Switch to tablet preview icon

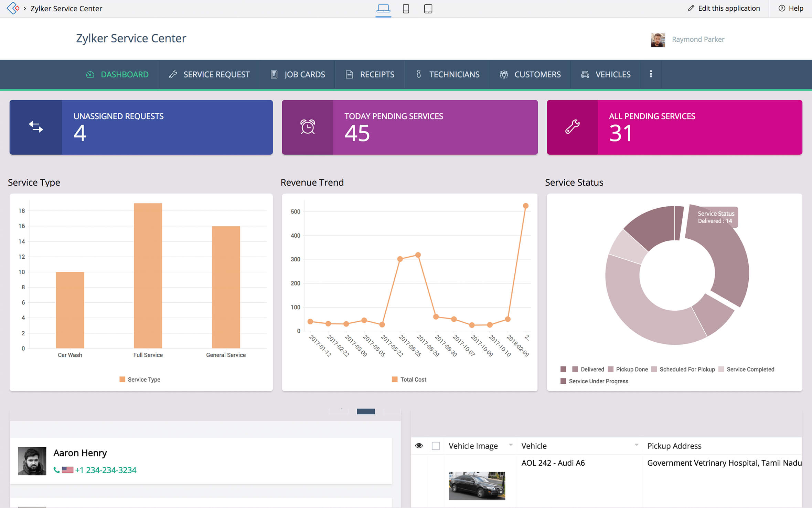tap(428, 8)
